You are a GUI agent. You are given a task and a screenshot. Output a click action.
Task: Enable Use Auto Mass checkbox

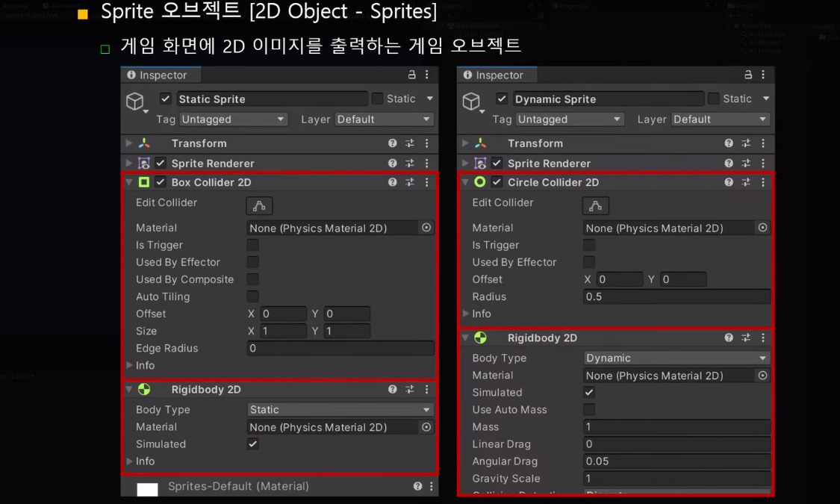[x=589, y=410]
